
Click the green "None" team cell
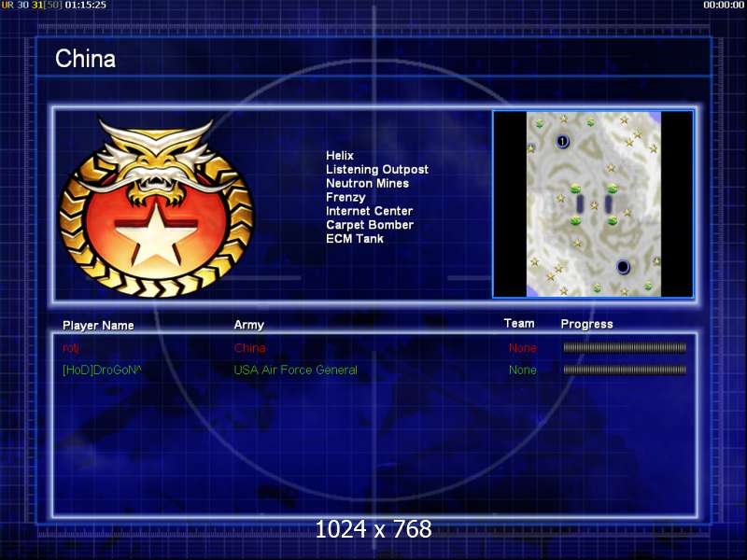523,370
